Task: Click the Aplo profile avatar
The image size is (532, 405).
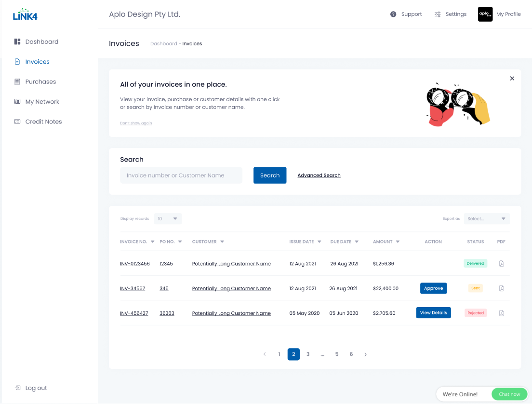Action: pyautogui.click(x=485, y=14)
